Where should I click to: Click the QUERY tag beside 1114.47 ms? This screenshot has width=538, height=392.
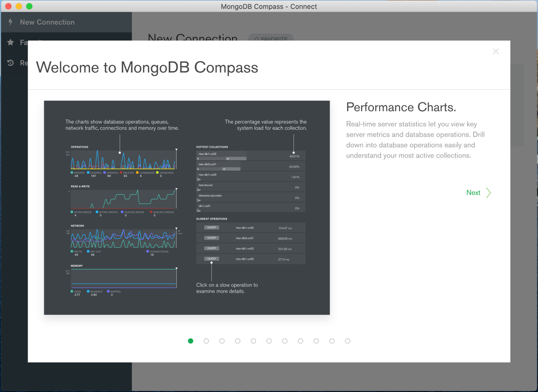(x=212, y=227)
